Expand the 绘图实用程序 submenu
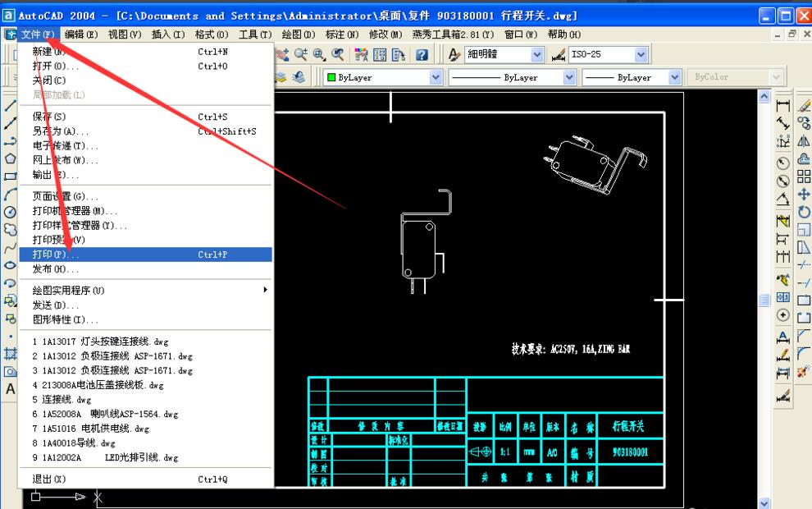The height and width of the screenshot is (509, 812). [145, 291]
